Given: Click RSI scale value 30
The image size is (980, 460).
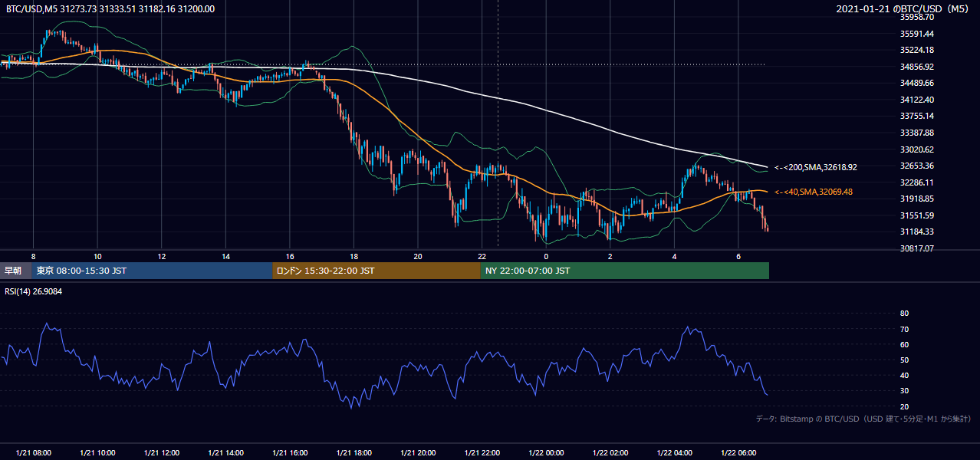Looking at the screenshot, I should (x=904, y=391).
